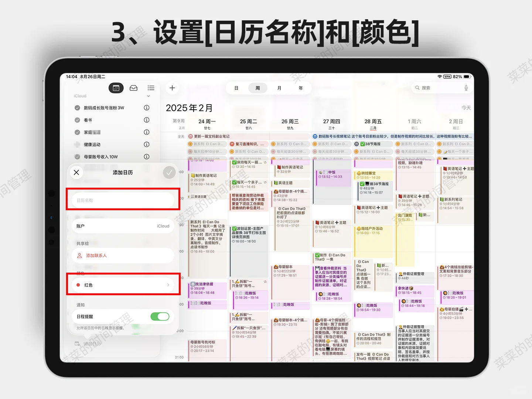
Task: Uncheck the 保持每天一篇 reminder checkbox
Action: coord(234,162)
